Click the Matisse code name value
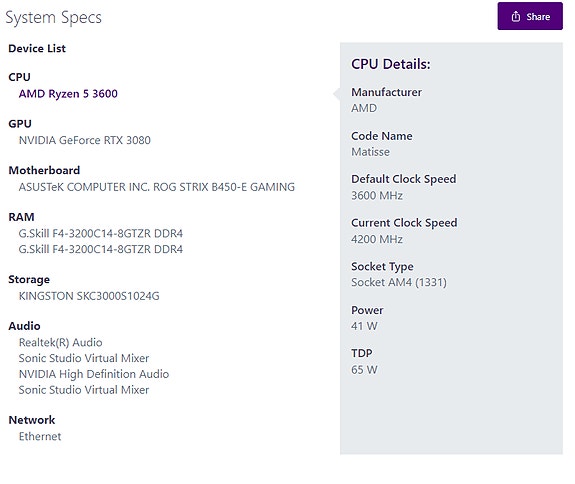 371,152
